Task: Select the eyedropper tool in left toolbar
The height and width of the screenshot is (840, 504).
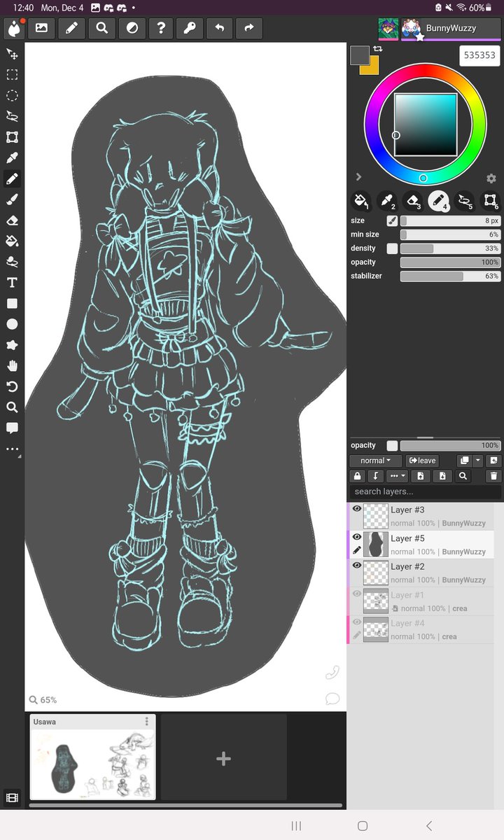Action: click(x=12, y=158)
